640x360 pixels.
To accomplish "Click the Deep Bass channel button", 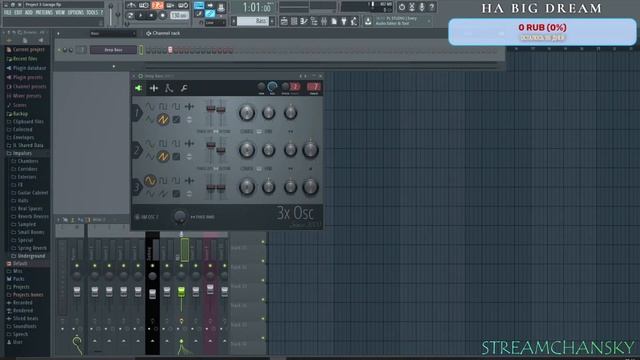I will coord(113,50).
